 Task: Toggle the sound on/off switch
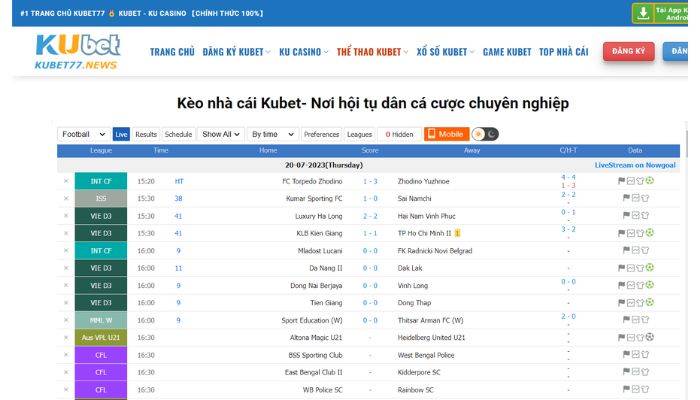[x=478, y=134]
